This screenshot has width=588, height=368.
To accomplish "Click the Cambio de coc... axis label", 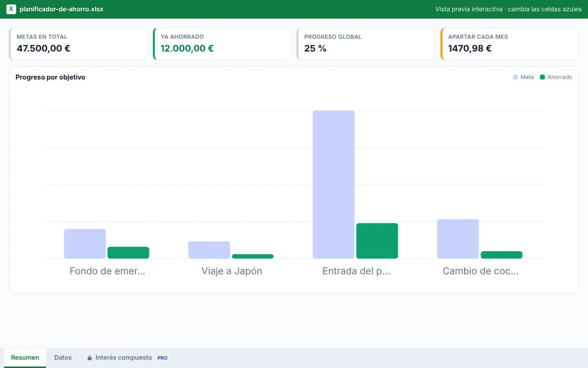I will [x=481, y=271].
